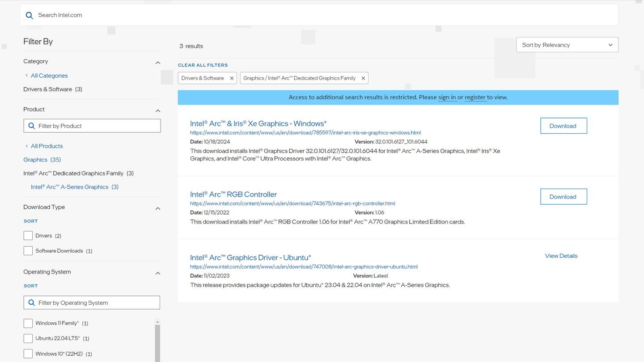Go back via All Categories arrow link

tap(47, 76)
